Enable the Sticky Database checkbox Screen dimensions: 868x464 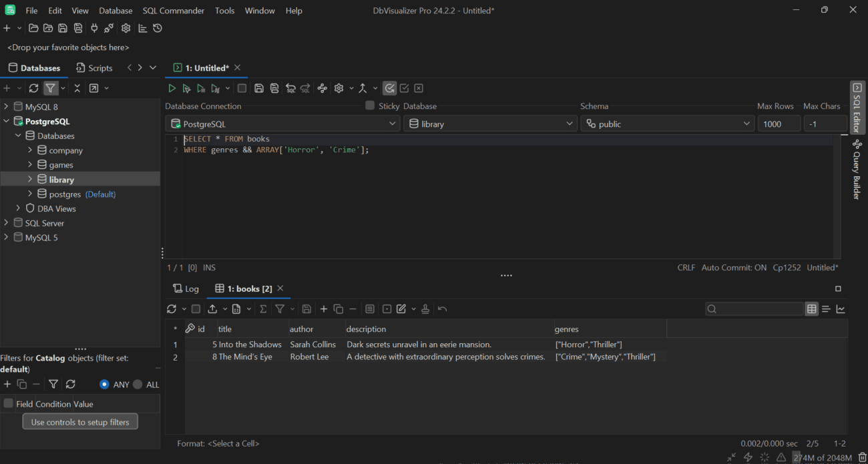pos(369,105)
